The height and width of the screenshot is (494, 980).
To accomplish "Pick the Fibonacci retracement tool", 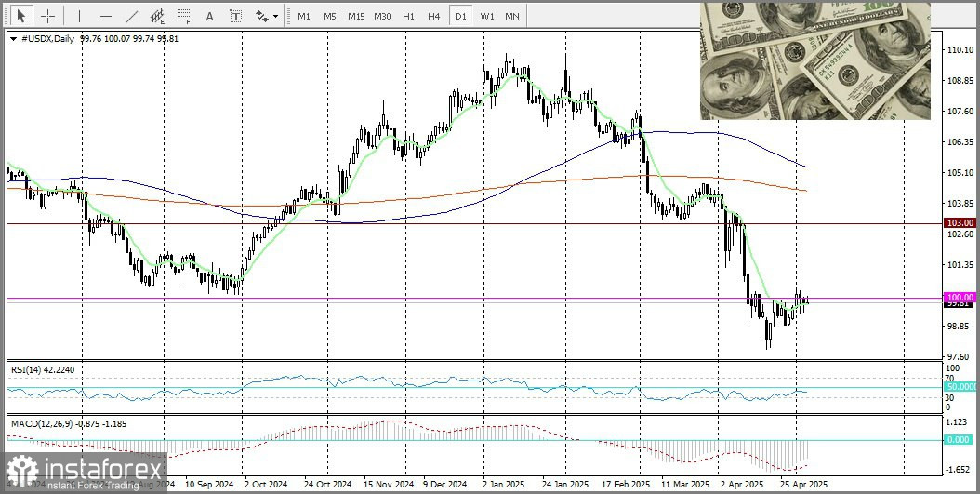I will click(x=184, y=16).
